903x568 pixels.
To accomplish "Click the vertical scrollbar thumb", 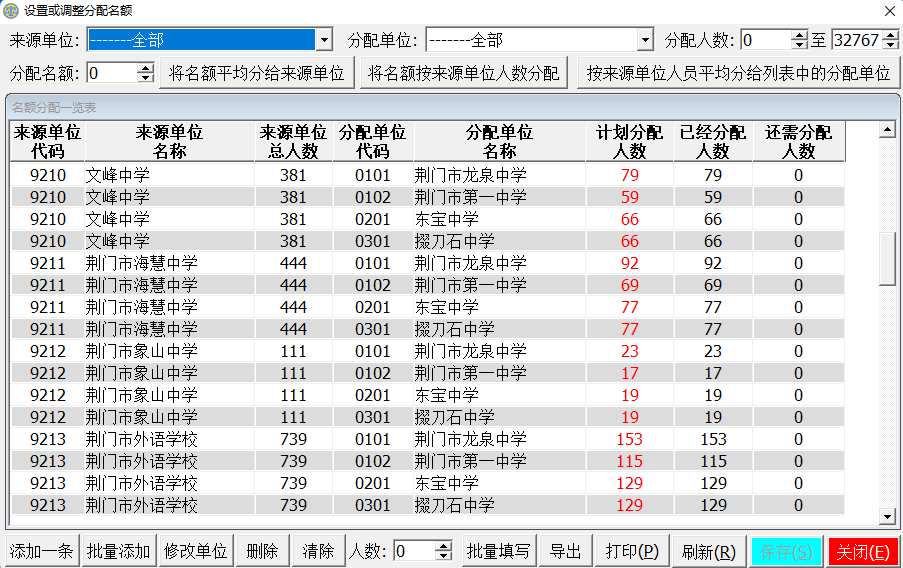I will 887,259.
